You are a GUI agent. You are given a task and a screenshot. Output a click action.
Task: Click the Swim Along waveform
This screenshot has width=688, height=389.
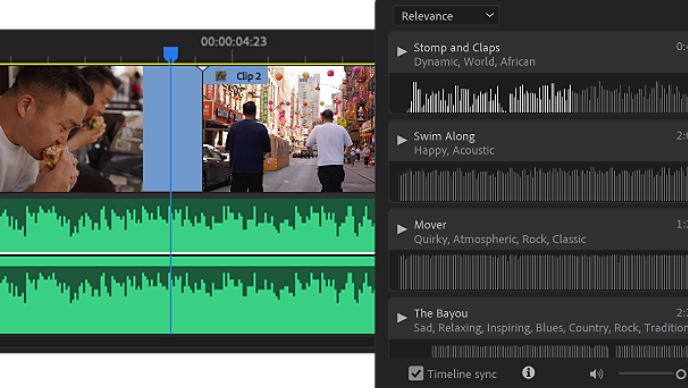point(538,182)
